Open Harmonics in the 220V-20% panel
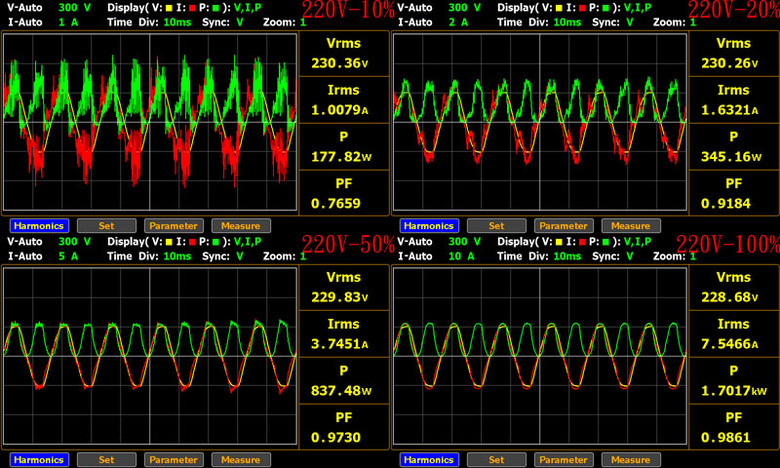Viewport: 780px width, 468px height. (429, 226)
